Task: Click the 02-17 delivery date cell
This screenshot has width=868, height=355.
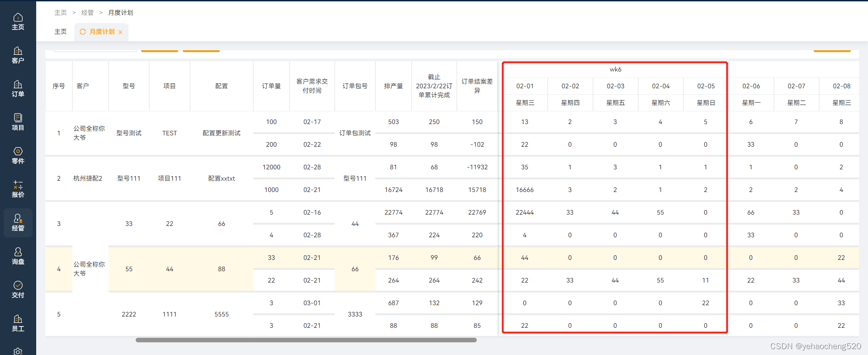Action: 312,122
